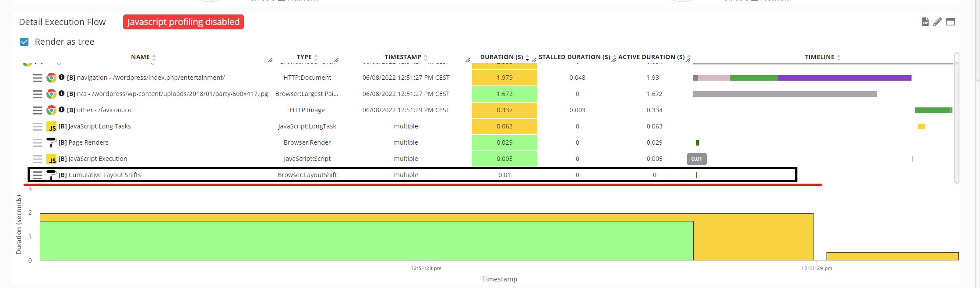This screenshot has height=288, width=980.
Task: Click the JS icon for JavaScript Long Tasks
Action: pos(51,127)
